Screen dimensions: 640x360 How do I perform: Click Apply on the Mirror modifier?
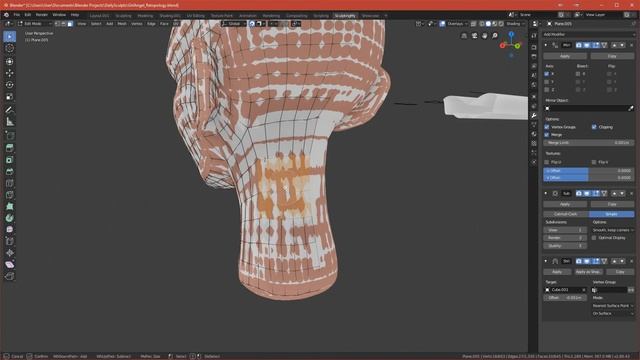click(x=565, y=56)
